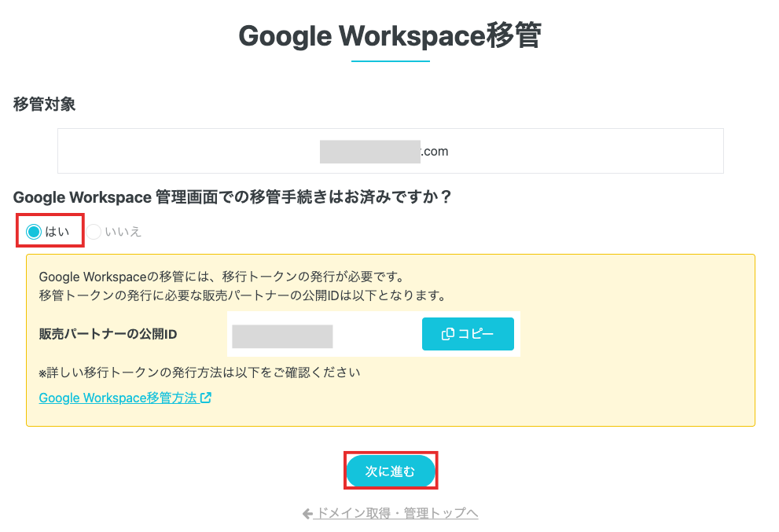Click the Google Workspace移管 page title
The height and width of the screenshot is (532, 779).
[390, 36]
